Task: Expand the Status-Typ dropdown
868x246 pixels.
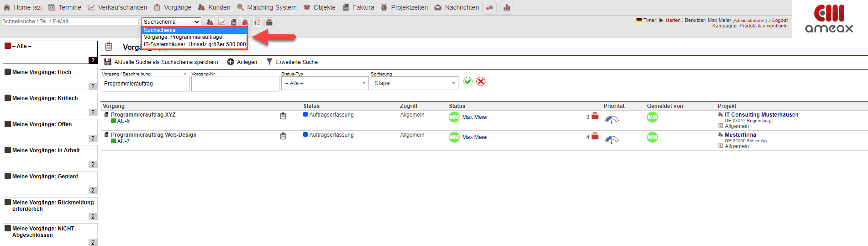Action: pos(324,83)
